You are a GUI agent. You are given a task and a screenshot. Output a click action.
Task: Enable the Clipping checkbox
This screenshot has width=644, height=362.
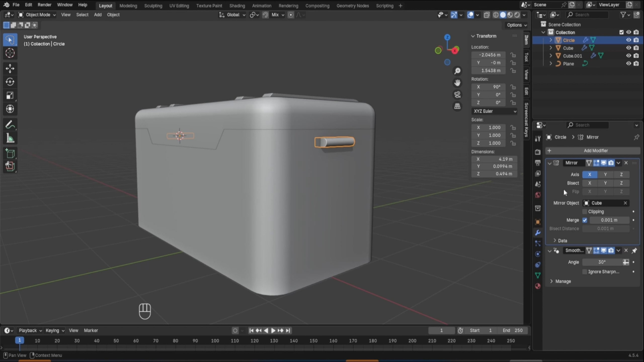pos(585,212)
